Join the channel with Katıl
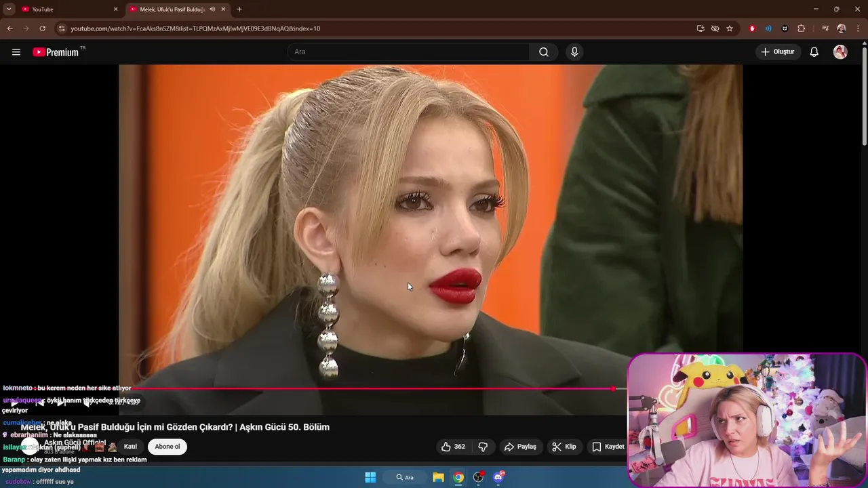The image size is (868, 488). [x=130, y=447]
